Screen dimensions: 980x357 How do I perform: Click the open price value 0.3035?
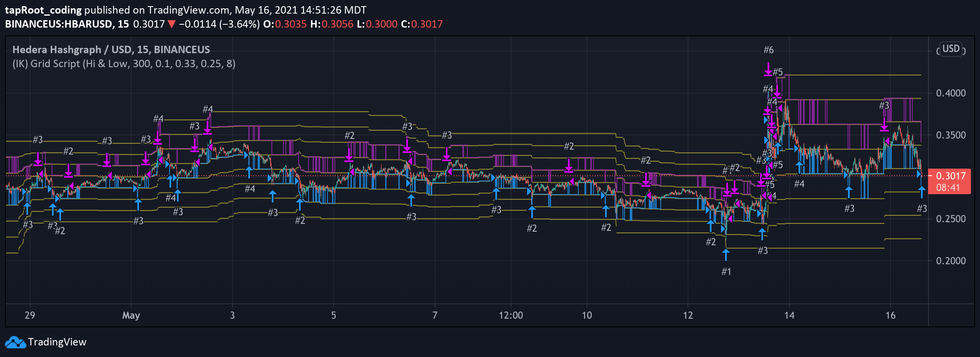[291, 24]
